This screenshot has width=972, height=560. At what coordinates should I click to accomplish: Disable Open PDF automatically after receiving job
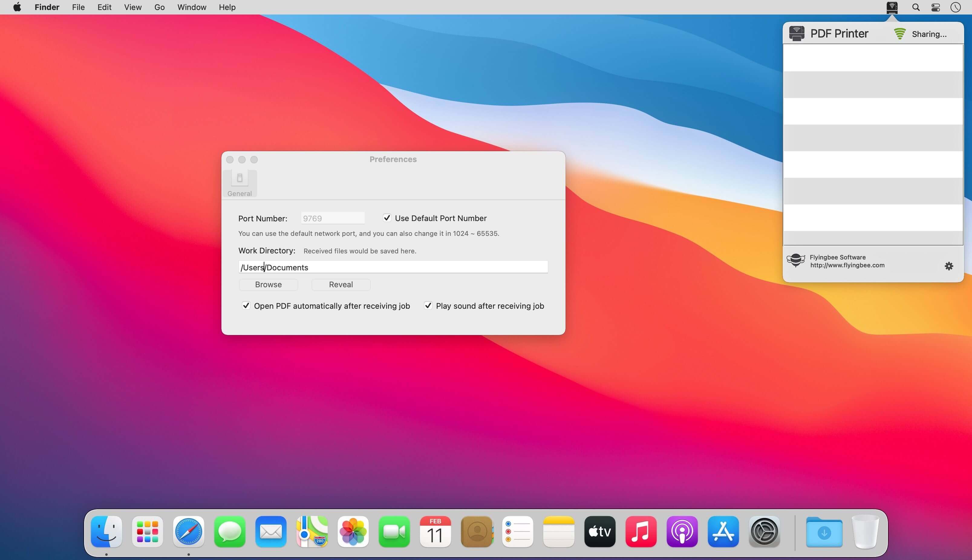246,306
